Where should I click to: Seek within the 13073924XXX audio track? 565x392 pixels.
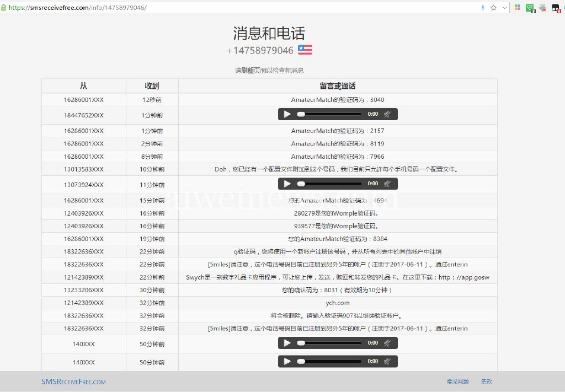[329, 184]
